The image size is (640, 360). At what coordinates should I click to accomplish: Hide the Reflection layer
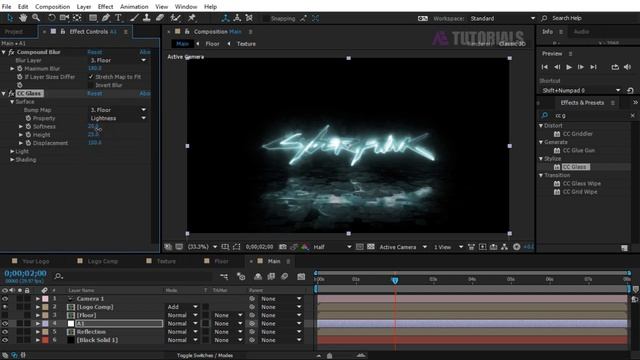pos(5,332)
